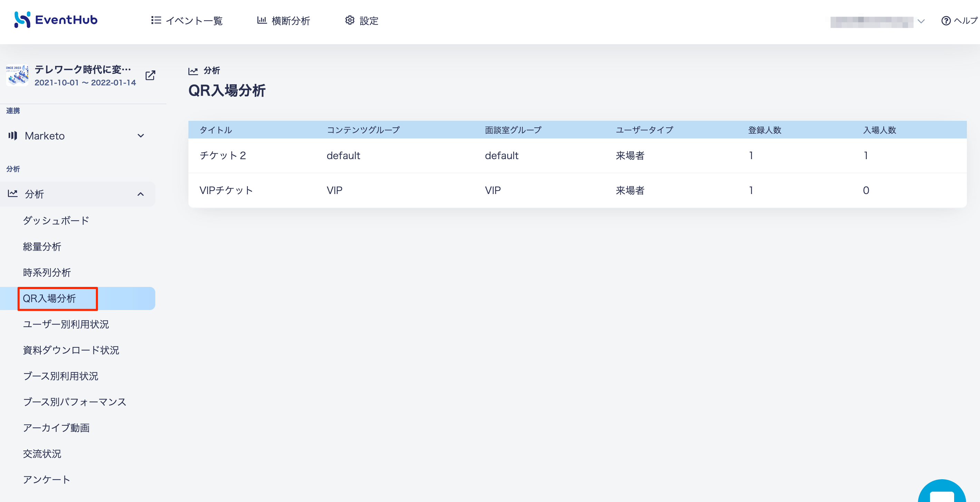Click the 分析 breadcrumb above the title
The image size is (980, 502).
coord(212,70)
